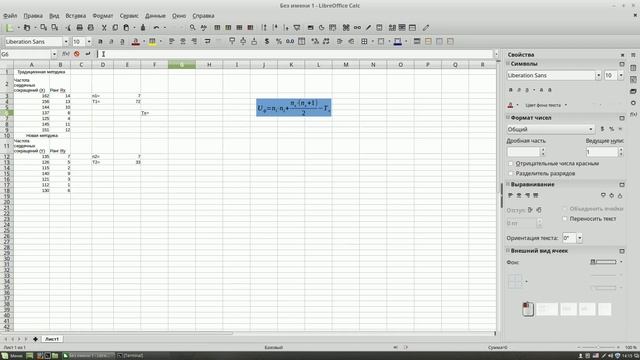Insert hyperlink via chain icon

coord(357,28)
